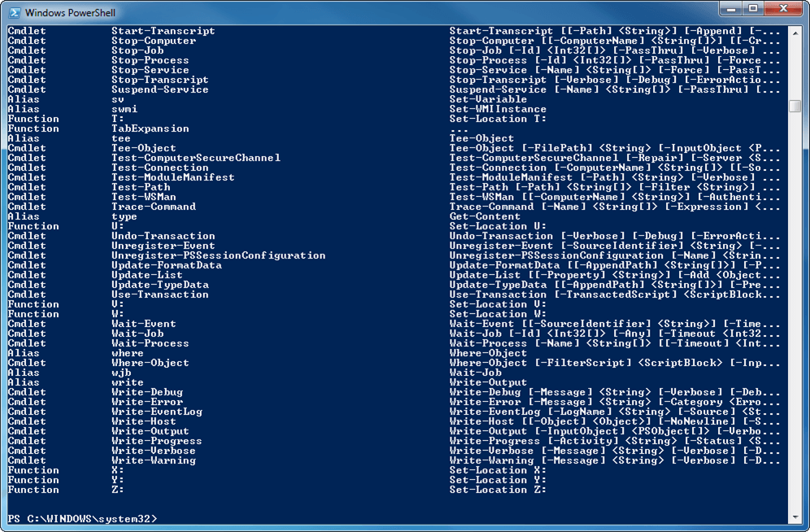The width and height of the screenshot is (810, 532).
Task: Click the scrollbar down arrow
Action: (795, 517)
